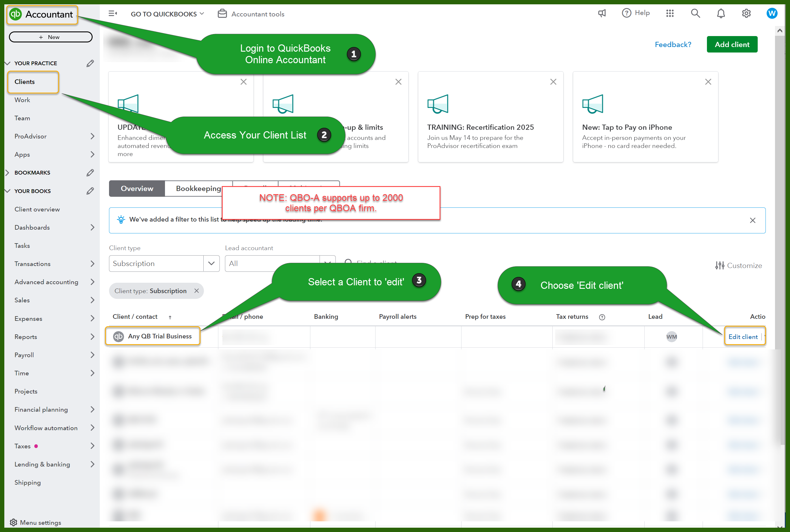Viewport: 790px width, 532px height.
Task: Open Clients in the sidebar
Action: (x=25, y=82)
